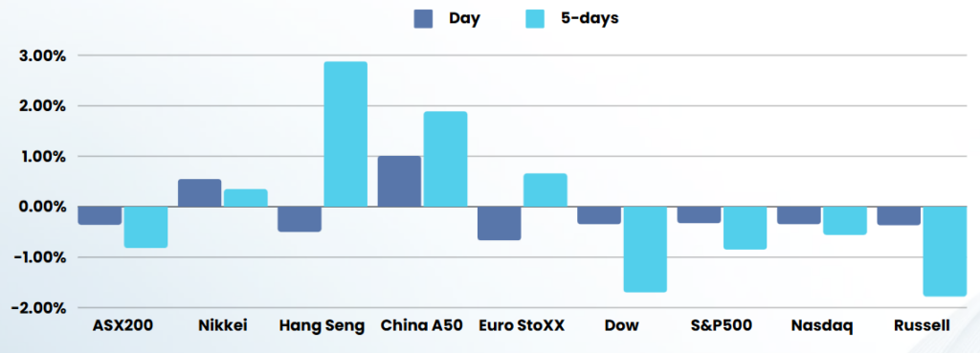
Task: Click the Hang Seng axis label
Action: click(x=322, y=326)
